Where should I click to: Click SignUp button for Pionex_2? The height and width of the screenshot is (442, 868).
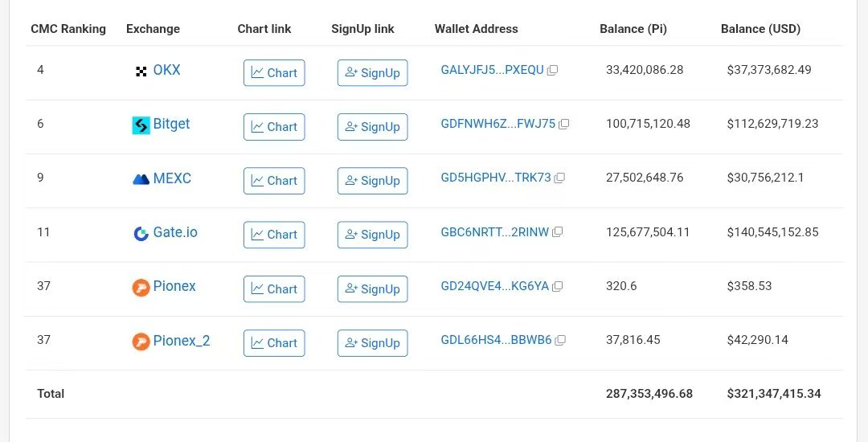[x=373, y=343]
